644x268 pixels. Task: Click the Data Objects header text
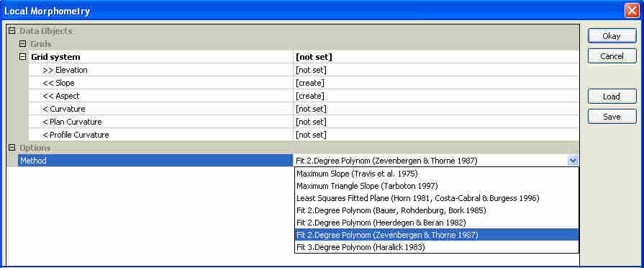click(46, 31)
